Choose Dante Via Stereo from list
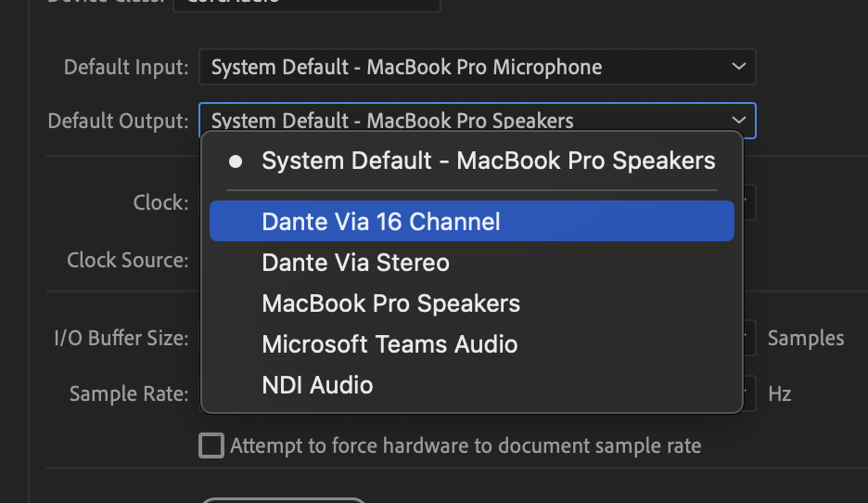The image size is (868, 503). 355,263
